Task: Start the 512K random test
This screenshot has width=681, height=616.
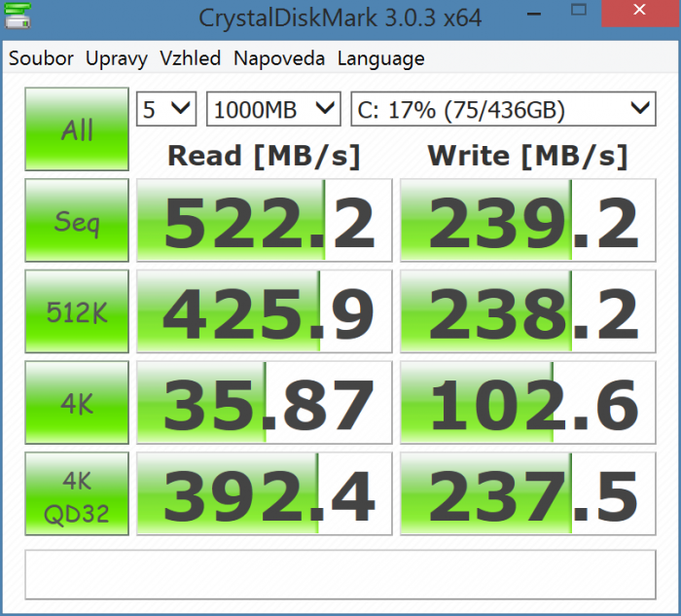Action: coord(77,312)
